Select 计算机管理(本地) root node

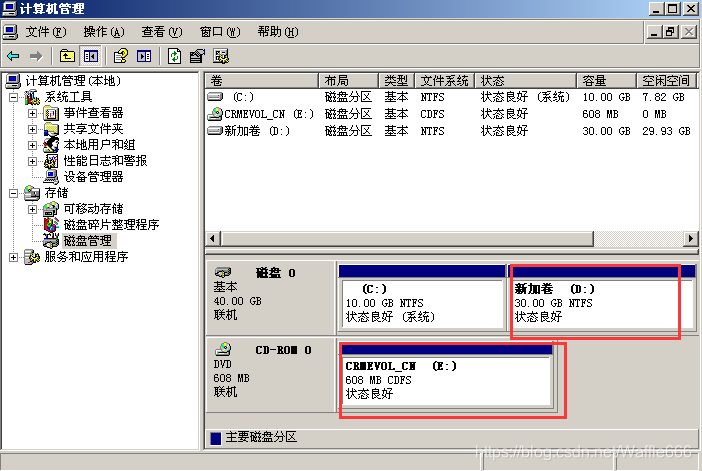click(73, 81)
